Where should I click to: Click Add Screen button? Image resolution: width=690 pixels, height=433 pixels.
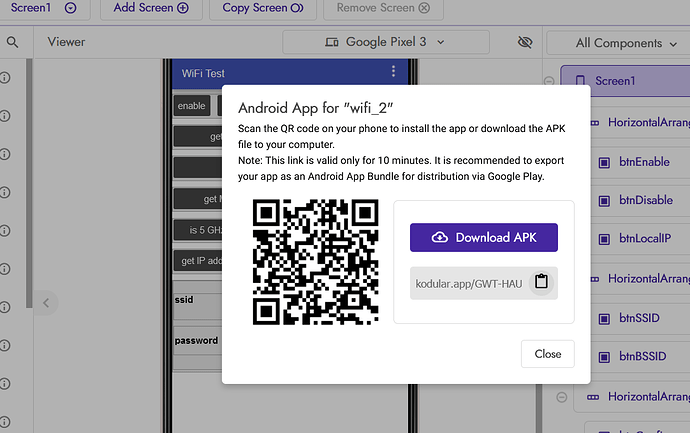click(x=151, y=8)
